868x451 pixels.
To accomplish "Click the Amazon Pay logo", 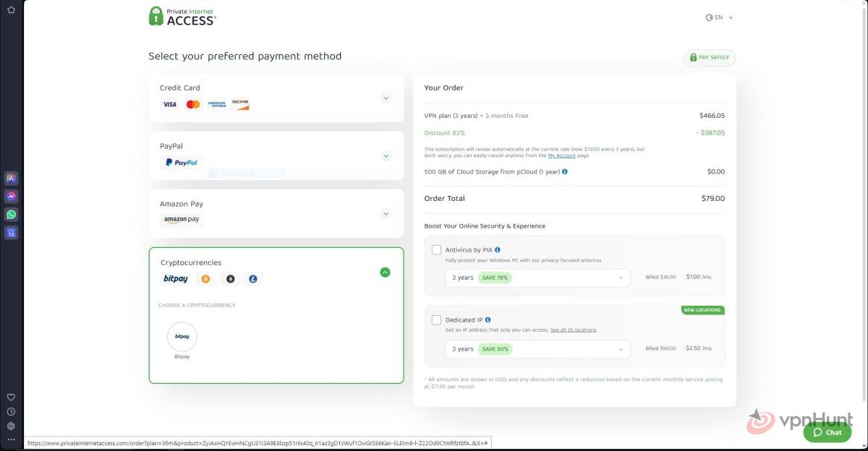I will (x=182, y=220).
